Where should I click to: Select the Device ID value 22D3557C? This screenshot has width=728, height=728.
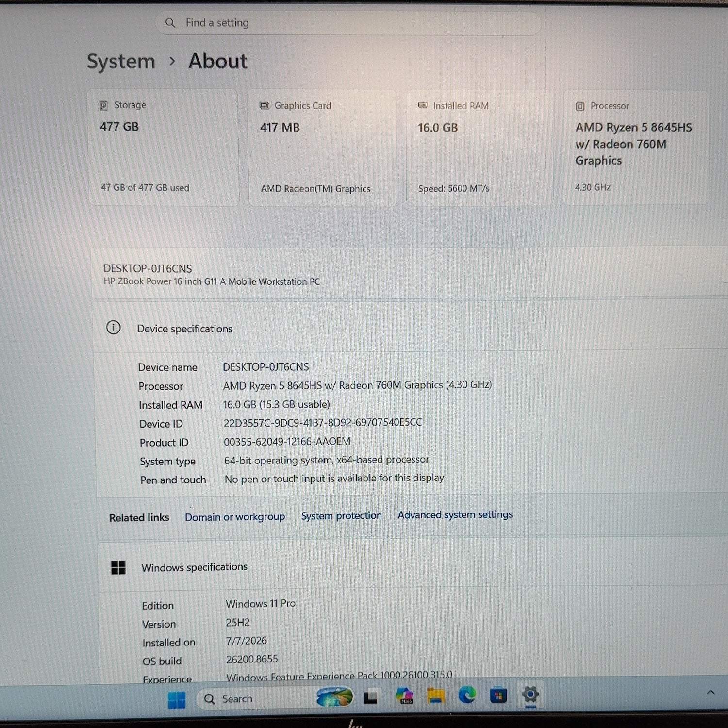pyautogui.click(x=323, y=423)
